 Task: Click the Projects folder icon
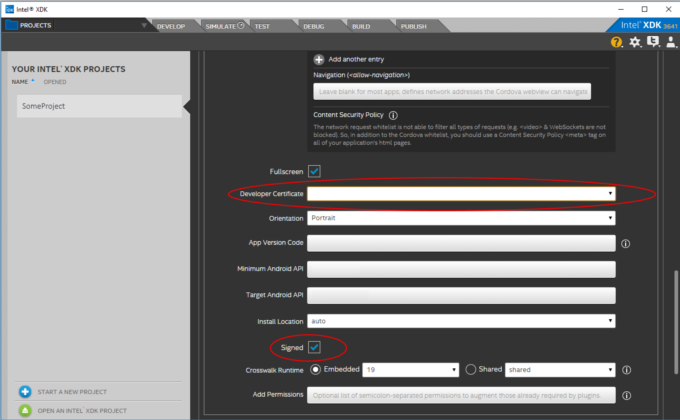[11, 25]
